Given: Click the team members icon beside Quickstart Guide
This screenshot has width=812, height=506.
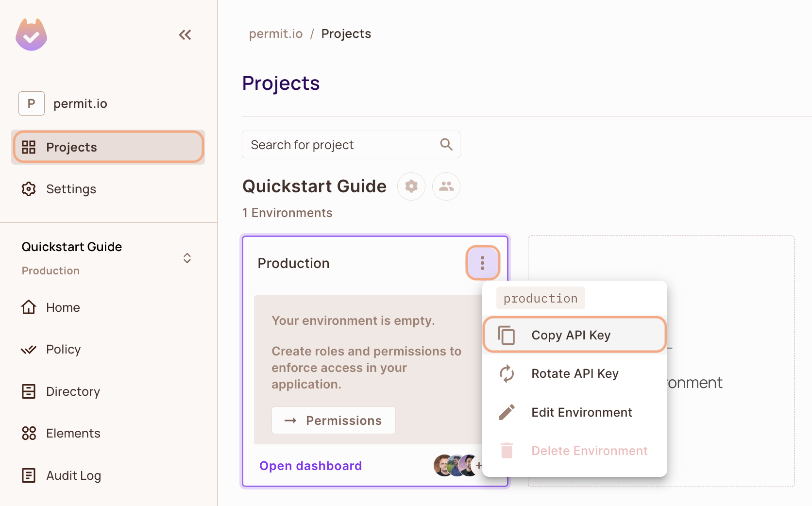Looking at the screenshot, I should [x=446, y=186].
